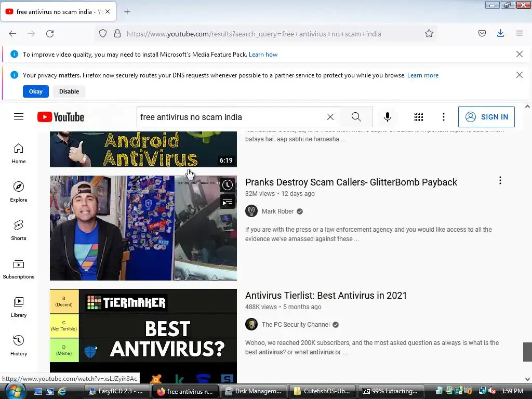Switch to Disk Management taskbar window
Image resolution: width=532 pixels, height=399 pixels.
(254, 391)
